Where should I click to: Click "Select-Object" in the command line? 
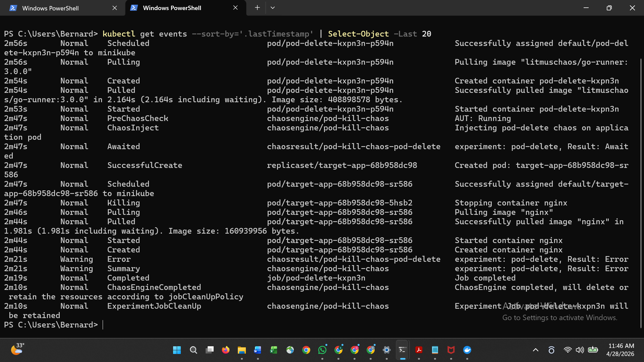[359, 34]
